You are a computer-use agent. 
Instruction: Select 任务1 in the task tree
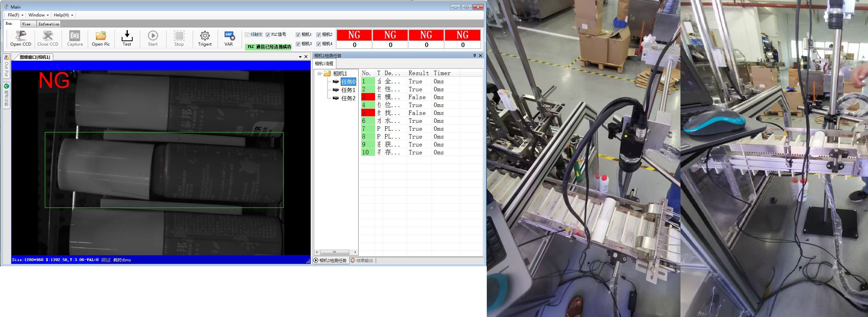click(x=348, y=90)
